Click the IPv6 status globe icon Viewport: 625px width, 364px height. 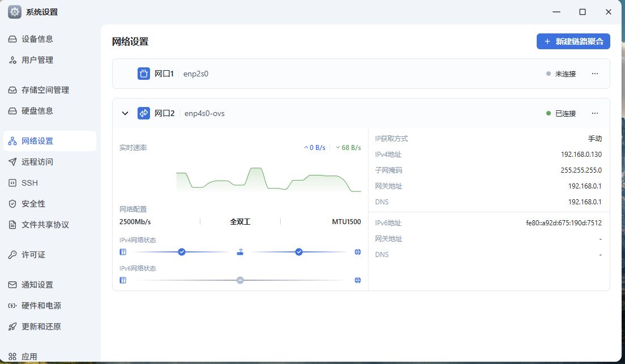pyautogui.click(x=358, y=280)
